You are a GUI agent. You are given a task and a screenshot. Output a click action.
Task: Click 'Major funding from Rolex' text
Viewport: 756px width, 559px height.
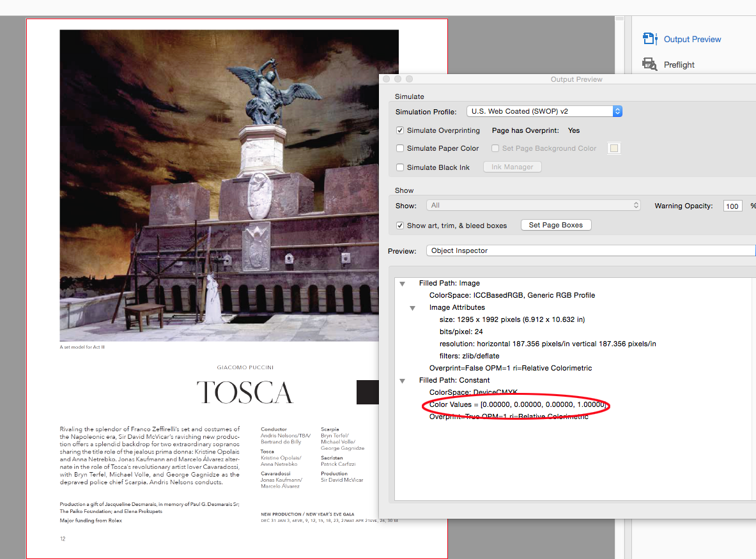pyautogui.click(x=91, y=521)
